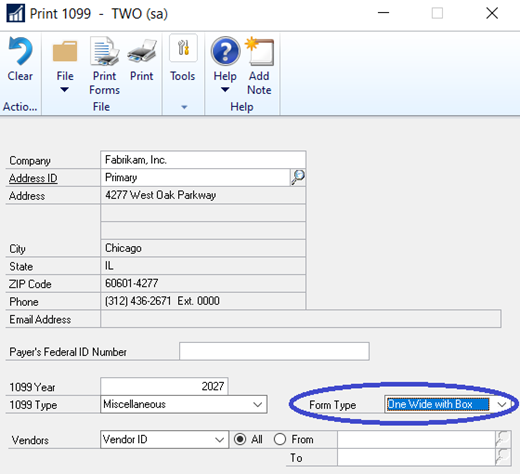Select the From vendor range radio button
The image size is (520, 474).
[280, 439]
